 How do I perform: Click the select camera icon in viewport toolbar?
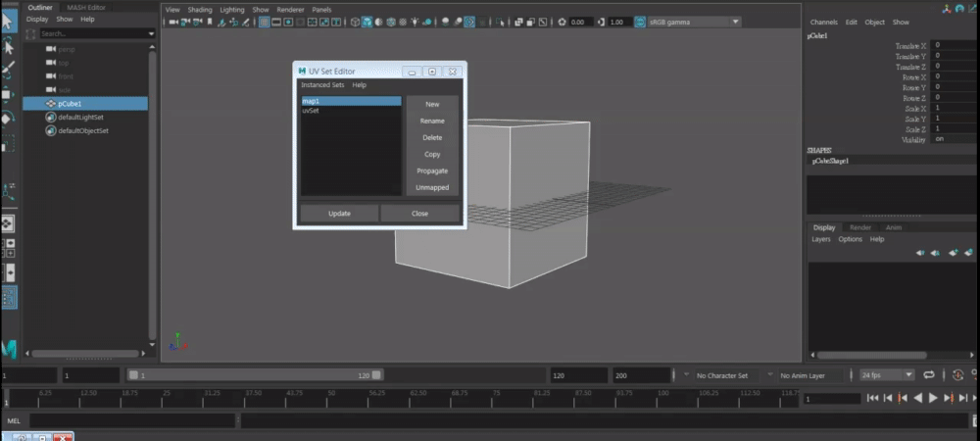tap(173, 22)
